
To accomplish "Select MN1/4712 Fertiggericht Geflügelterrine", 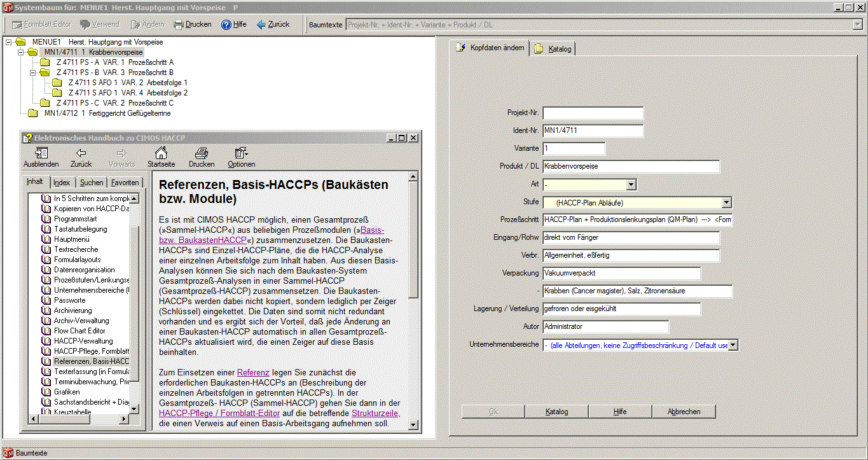I will [x=107, y=113].
